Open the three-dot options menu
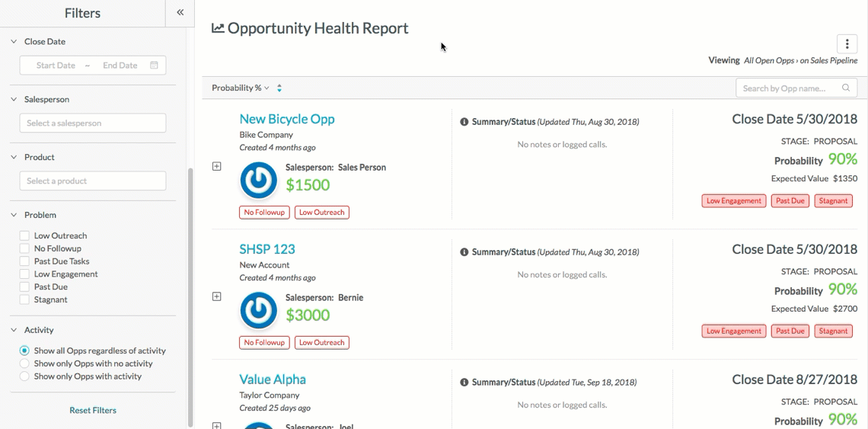Viewport: 868px width, 429px height. (x=847, y=44)
